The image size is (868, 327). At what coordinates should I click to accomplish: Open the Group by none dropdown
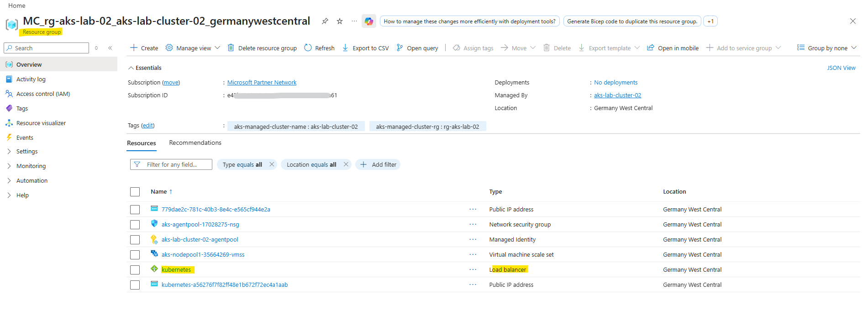[827, 48]
